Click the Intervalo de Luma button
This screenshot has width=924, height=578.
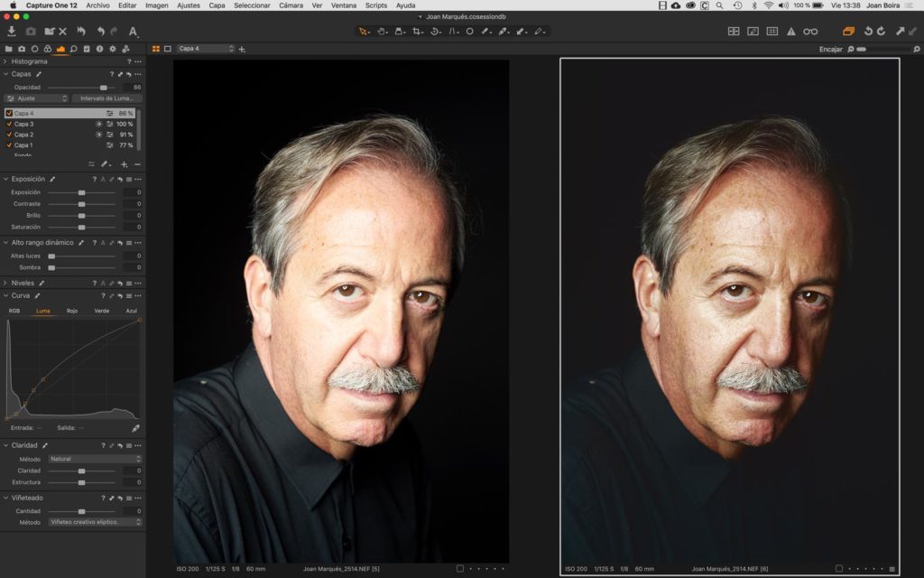coord(107,98)
